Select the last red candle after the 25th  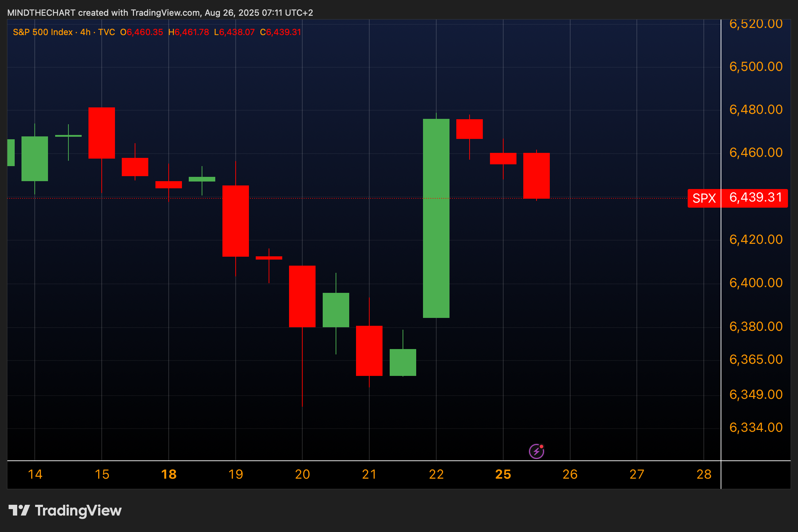click(536, 175)
